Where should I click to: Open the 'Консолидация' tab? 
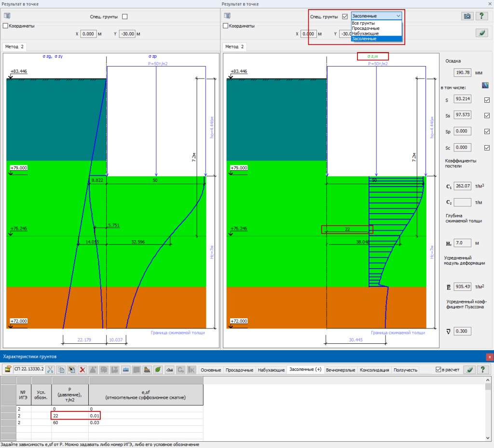375,370
